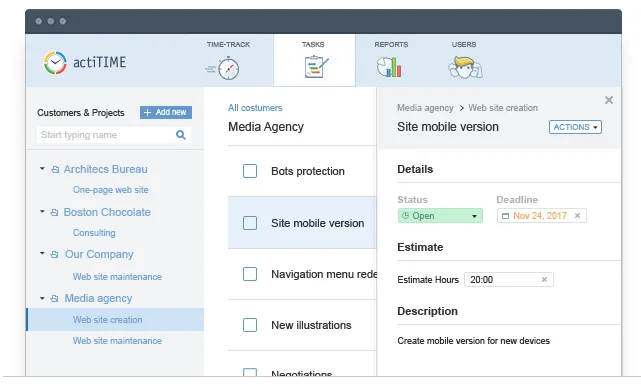Open the Users people icon
The image size is (641, 389).
click(x=465, y=67)
